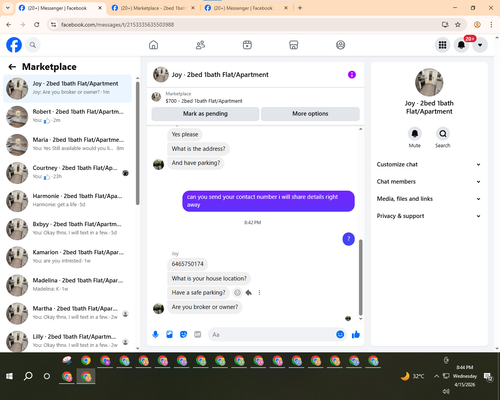Open the Marketplace storefront icon
Image resolution: width=500 pixels, height=400 pixels.
[294, 45]
